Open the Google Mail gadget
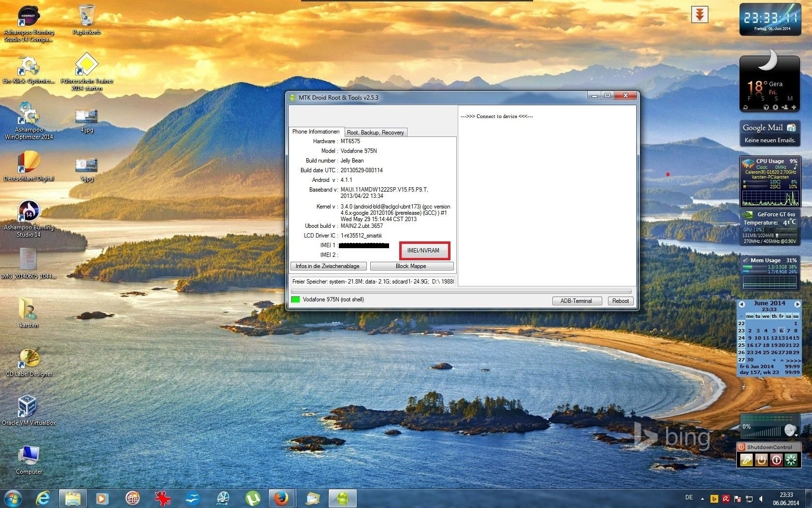This screenshot has height=508, width=812. pyautogui.click(x=769, y=133)
